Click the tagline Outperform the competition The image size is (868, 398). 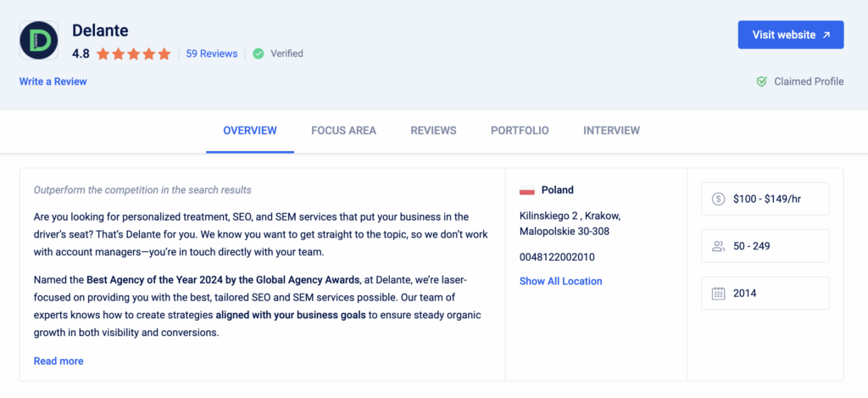click(x=142, y=190)
